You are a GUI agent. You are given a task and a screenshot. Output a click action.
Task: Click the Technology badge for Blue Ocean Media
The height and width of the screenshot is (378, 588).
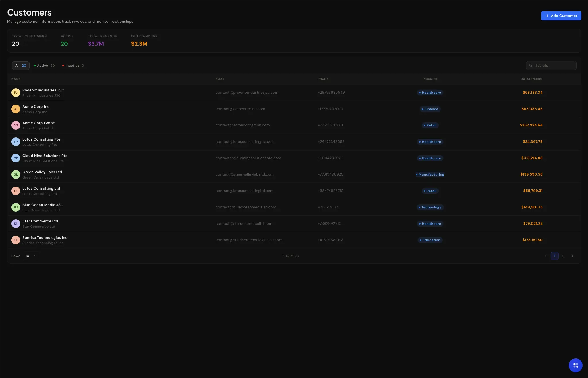tap(430, 207)
